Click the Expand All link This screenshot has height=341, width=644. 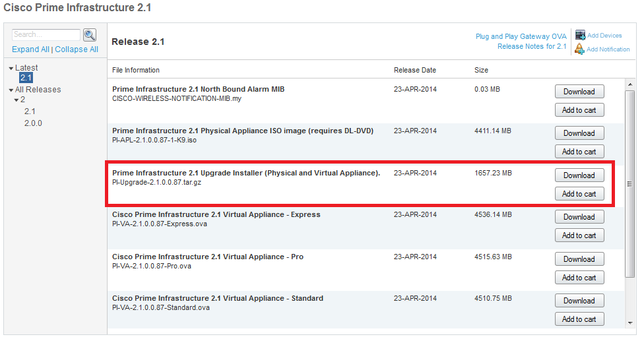tap(30, 49)
